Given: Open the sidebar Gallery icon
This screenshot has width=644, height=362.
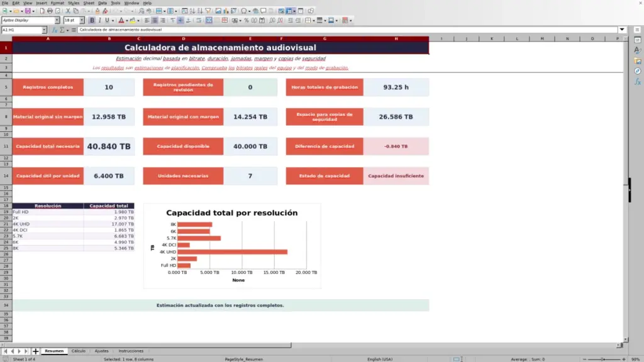Looking at the screenshot, I should [x=638, y=61].
